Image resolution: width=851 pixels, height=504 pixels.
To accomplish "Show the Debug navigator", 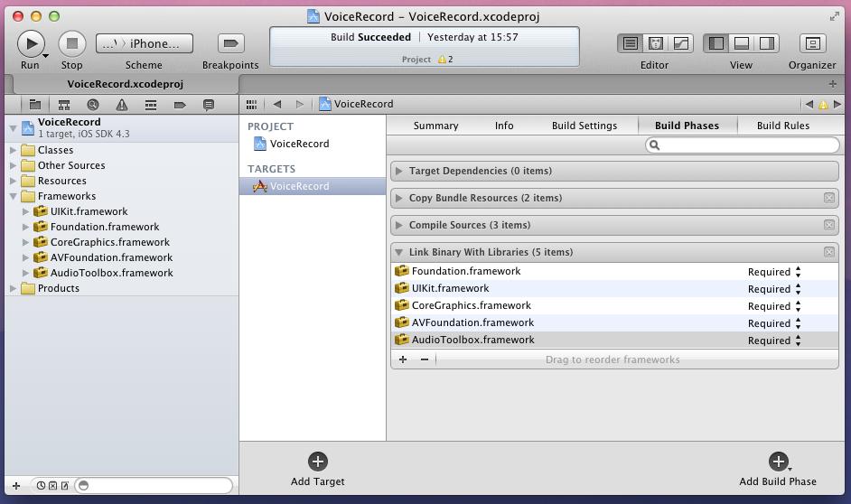I will pyautogui.click(x=151, y=105).
